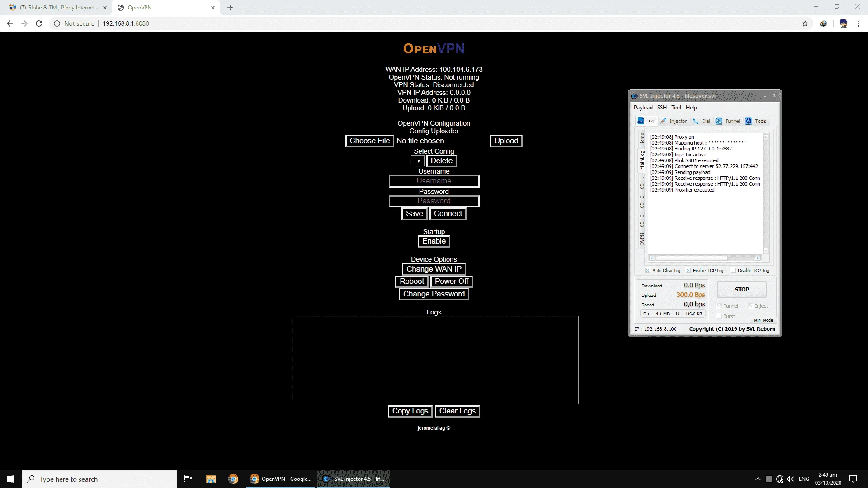The image size is (868, 488).
Task: Click the browser forward arrow
Action: point(24,23)
